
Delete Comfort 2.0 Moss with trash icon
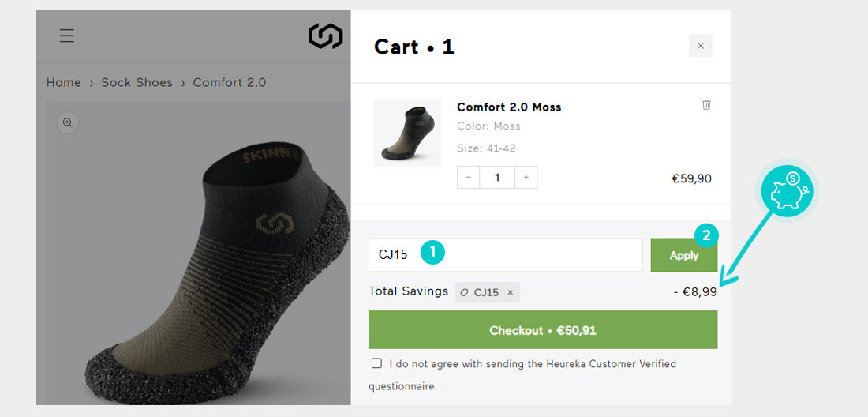(x=706, y=105)
